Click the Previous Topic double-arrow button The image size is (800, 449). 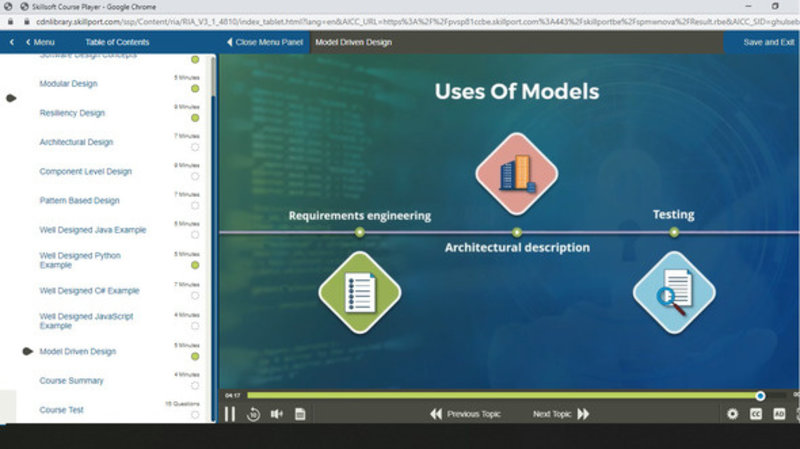pyautogui.click(x=465, y=414)
